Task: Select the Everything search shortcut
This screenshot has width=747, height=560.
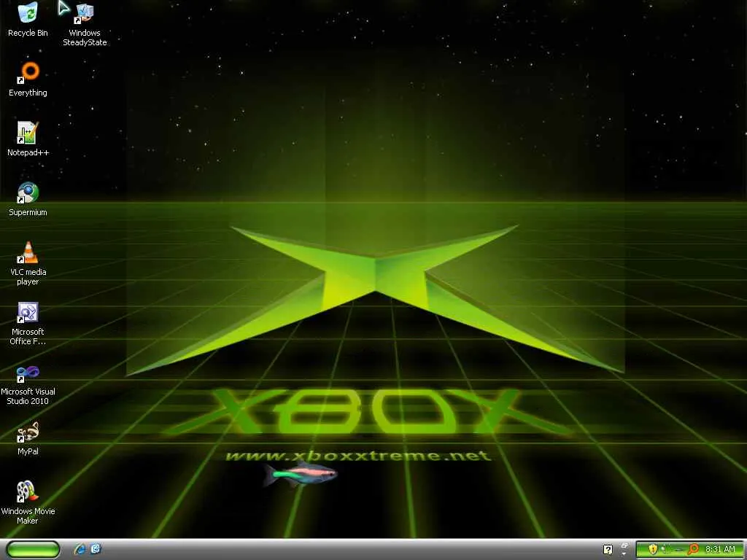Action: (28, 79)
